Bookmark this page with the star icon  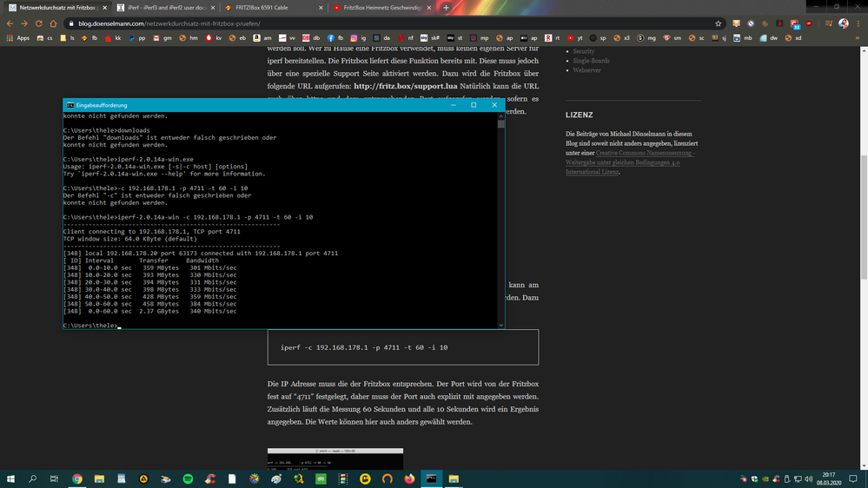pyautogui.click(x=719, y=23)
